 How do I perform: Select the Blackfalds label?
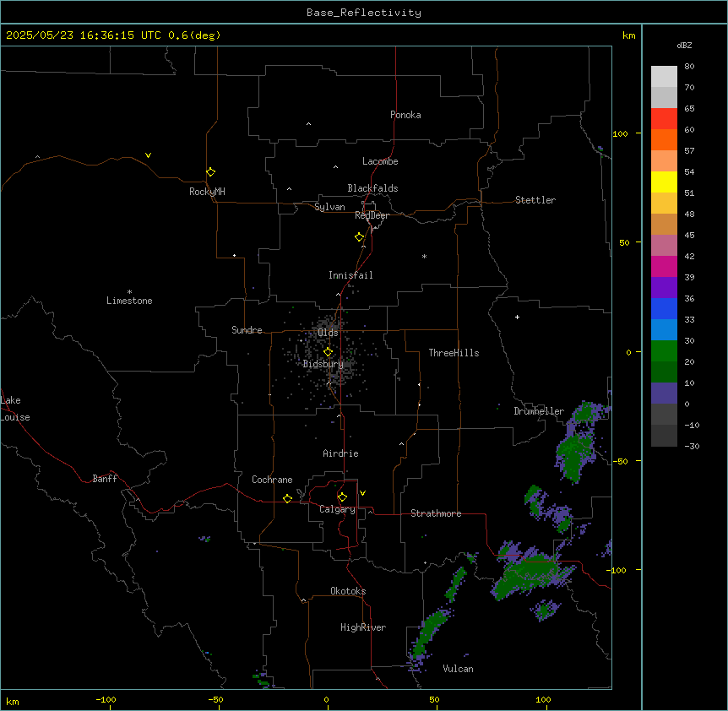click(x=372, y=188)
